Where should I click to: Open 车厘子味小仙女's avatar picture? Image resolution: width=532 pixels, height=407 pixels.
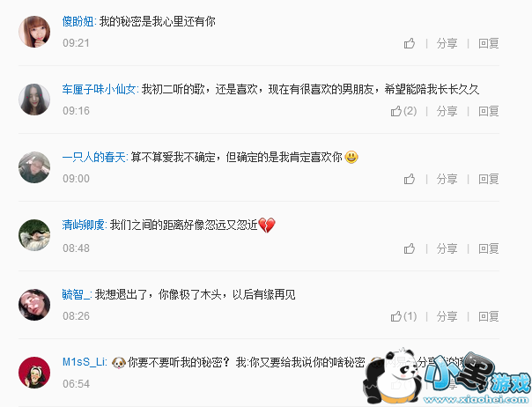click(34, 100)
